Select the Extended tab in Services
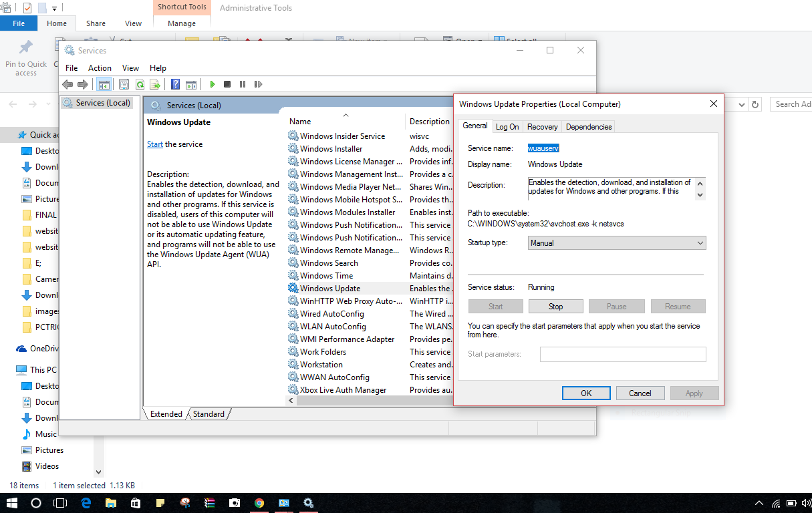The height and width of the screenshot is (513, 812). tap(166, 414)
